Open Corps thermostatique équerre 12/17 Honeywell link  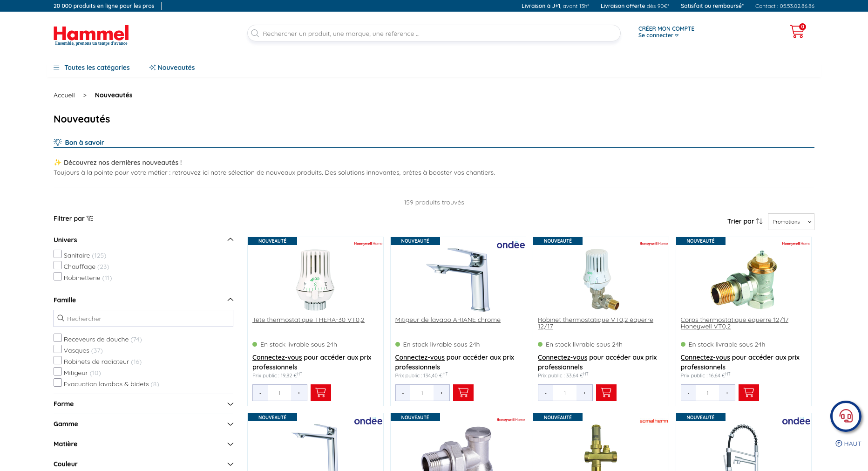tap(734, 323)
